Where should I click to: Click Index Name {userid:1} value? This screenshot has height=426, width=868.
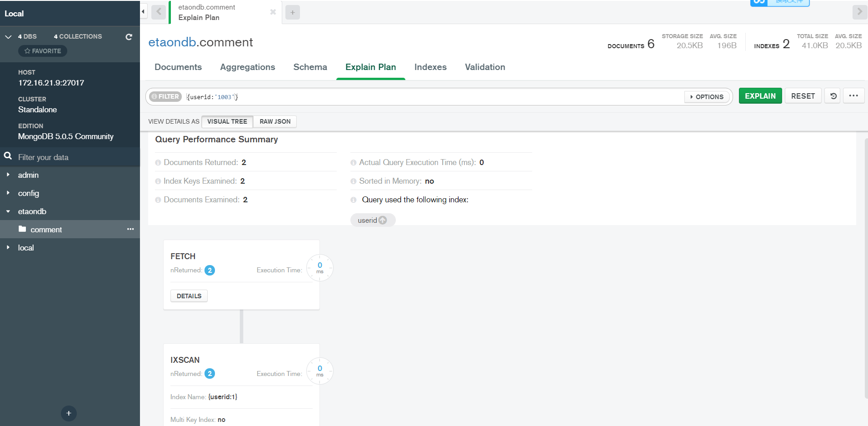coord(223,397)
